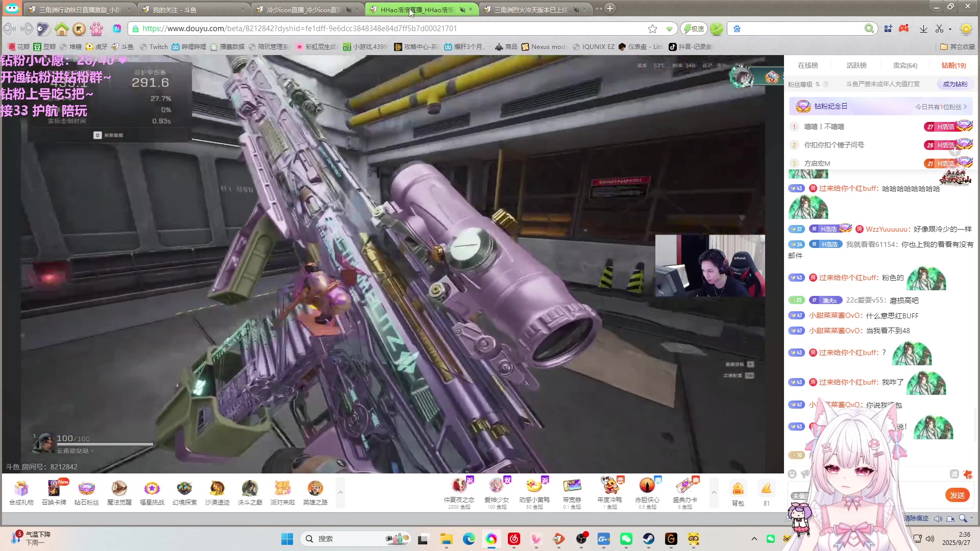This screenshot has width=980, height=551.
Task: Open the 幻境探索 activity icon
Action: pos(185,492)
